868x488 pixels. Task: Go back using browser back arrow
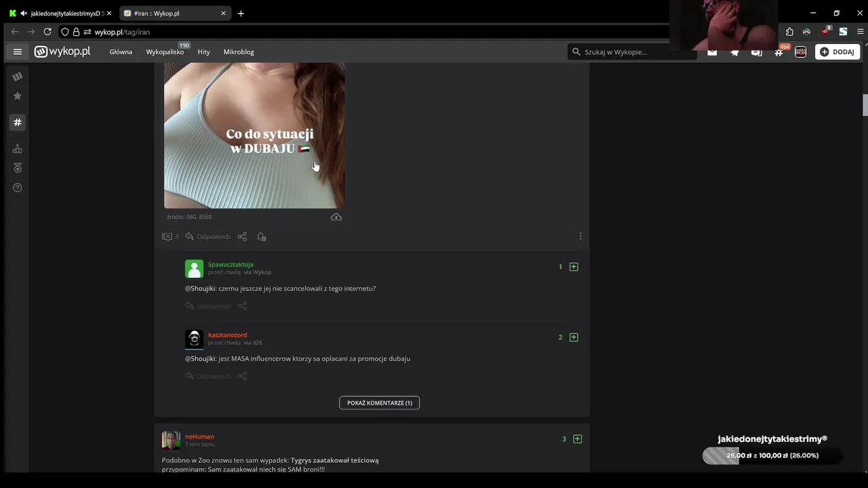point(15,32)
